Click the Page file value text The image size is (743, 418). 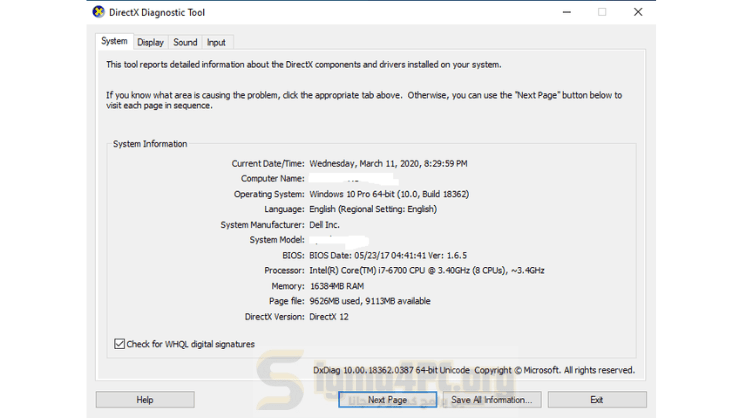pyautogui.click(x=370, y=301)
